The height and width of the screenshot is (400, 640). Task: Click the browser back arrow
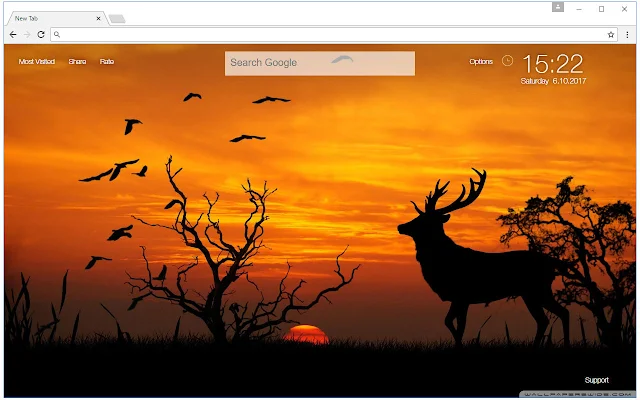[x=13, y=35]
